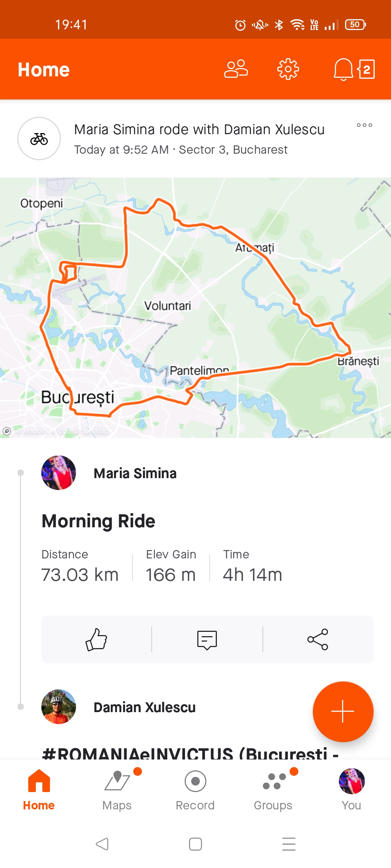391x868 pixels.
Task: Open the Morning Ride activity title
Action: 98,521
